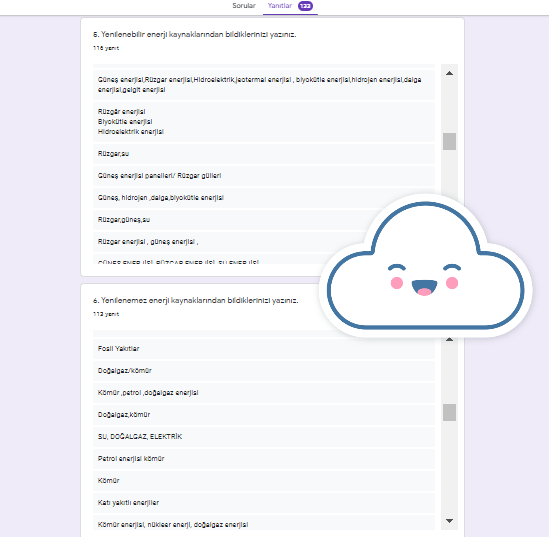Select answer 'Güneş, hidrojen ,dalga,biyokütle enerjisi'
This screenshot has width=549, height=537.
coord(264,198)
